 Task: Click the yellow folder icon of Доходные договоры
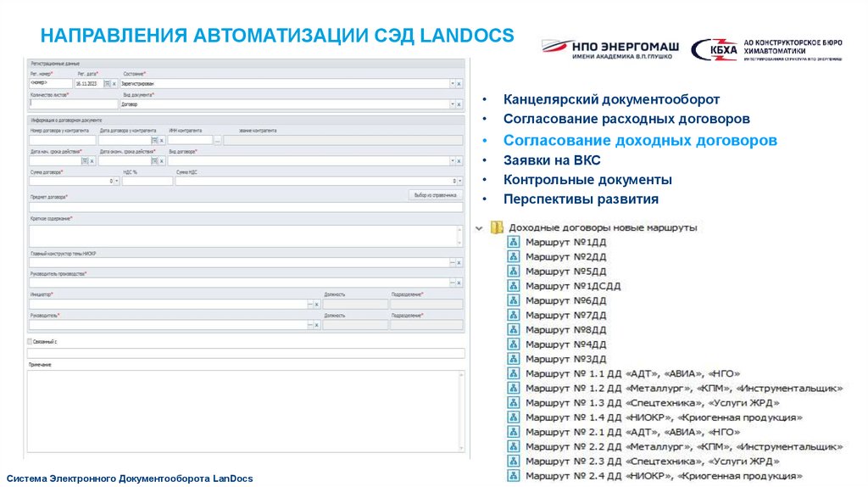point(498,227)
